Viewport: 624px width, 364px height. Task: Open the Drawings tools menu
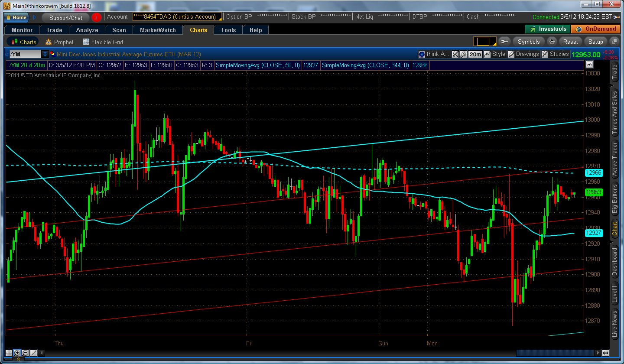pos(523,54)
